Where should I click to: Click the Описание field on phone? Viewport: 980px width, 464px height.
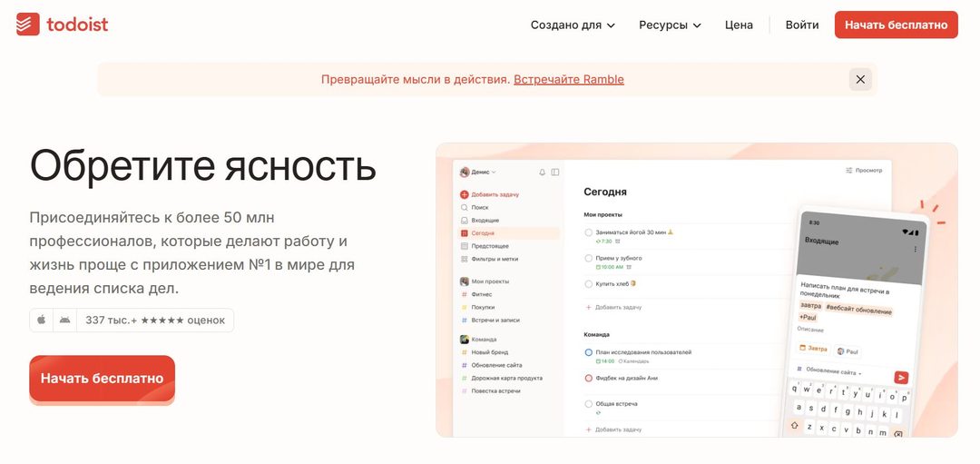(810, 329)
